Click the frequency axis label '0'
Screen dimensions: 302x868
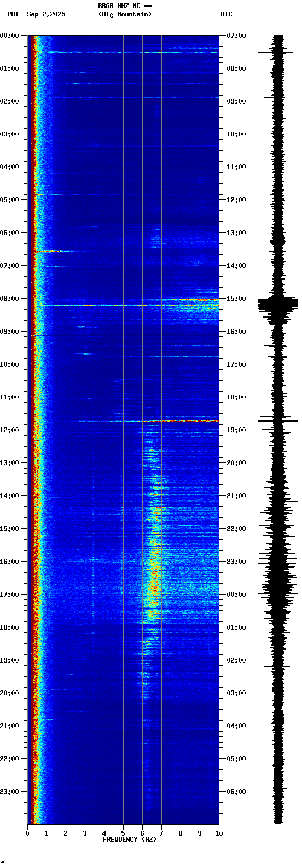pos(27,833)
